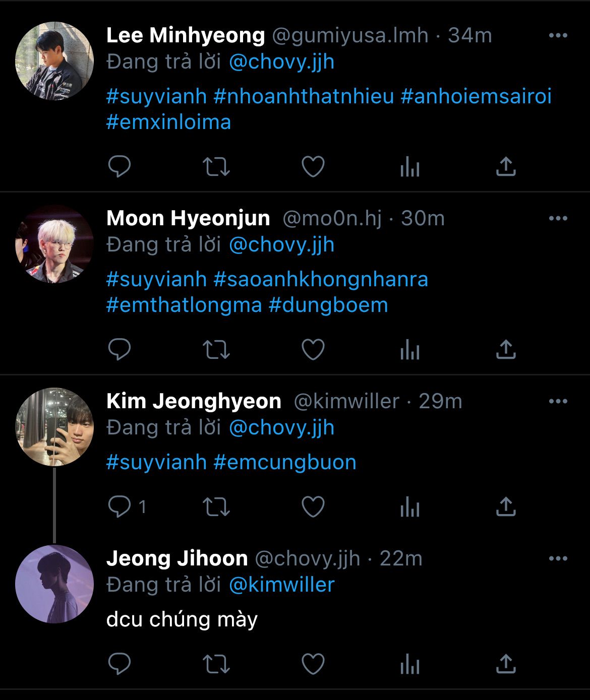Open Moon Hyeonjun's profile picture
590x700 pixels.
coord(54,244)
